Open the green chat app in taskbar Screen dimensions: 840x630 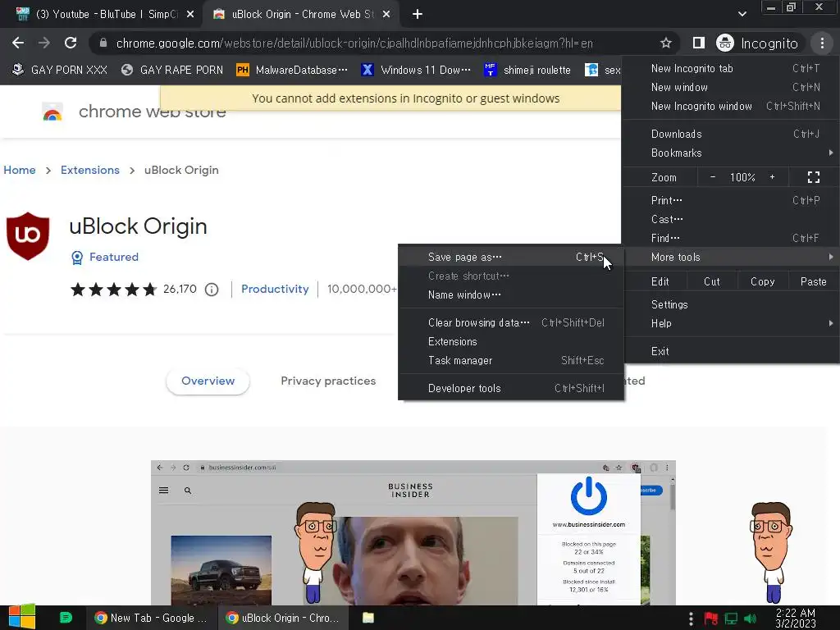[x=66, y=618]
